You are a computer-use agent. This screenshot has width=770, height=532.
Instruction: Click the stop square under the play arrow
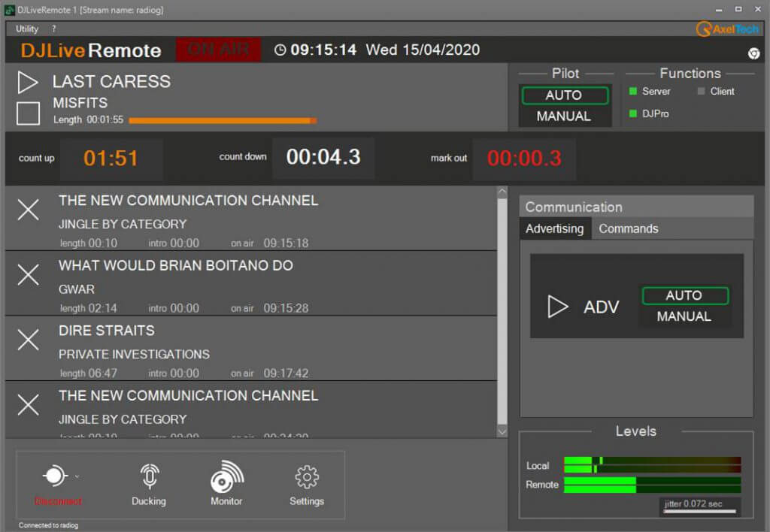coord(27,113)
